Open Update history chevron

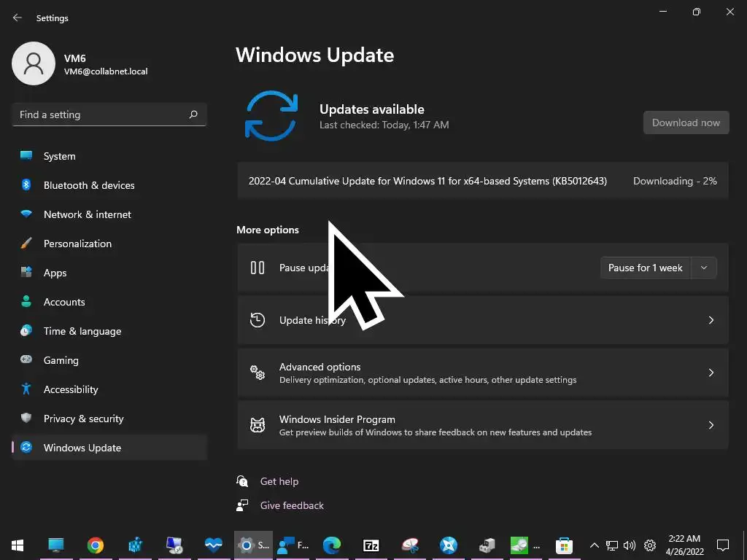click(711, 320)
